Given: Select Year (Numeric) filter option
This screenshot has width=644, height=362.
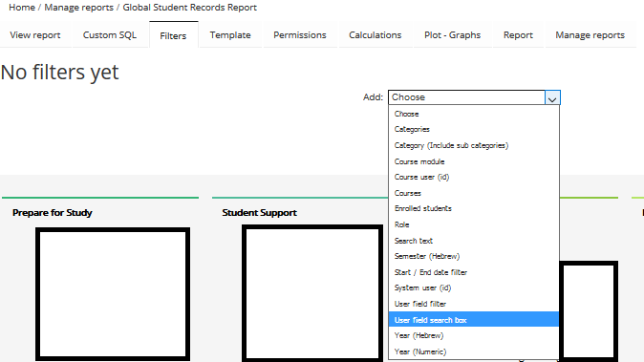Looking at the screenshot, I should pyautogui.click(x=474, y=351).
